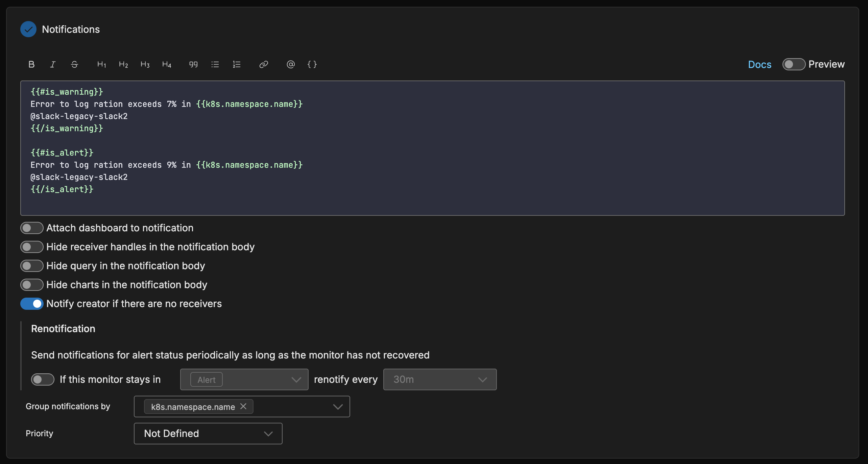Turn off Notify creator if no receivers

[x=32, y=304]
